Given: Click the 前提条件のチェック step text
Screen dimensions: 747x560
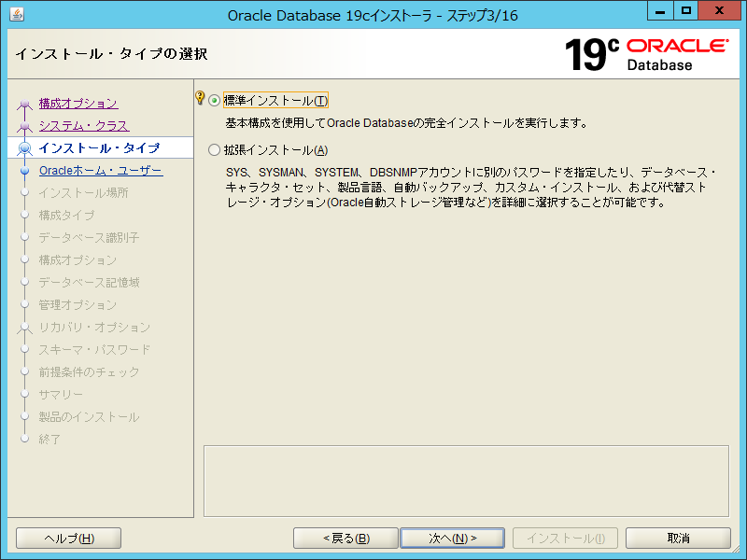Looking at the screenshot, I should (89, 371).
